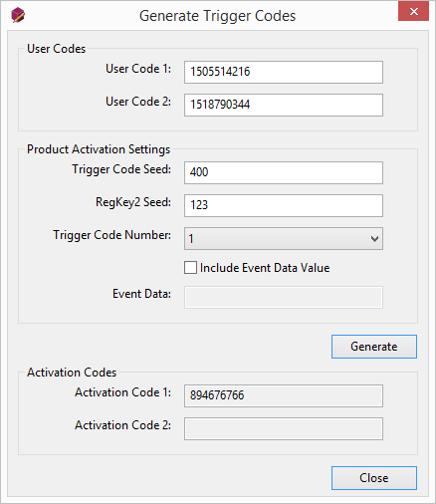Click the Activation Code 1 label
The width and height of the screenshot is (436, 504).
point(122,392)
